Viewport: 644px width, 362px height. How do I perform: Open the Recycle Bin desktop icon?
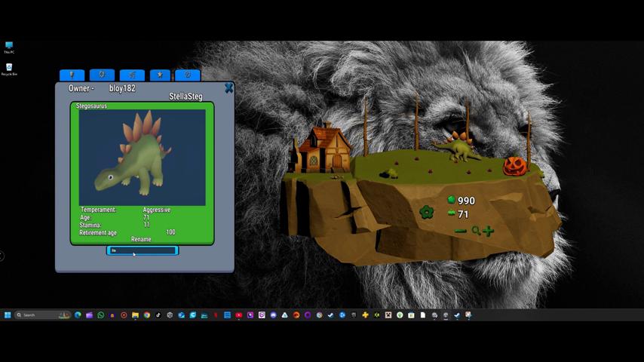coord(9,69)
